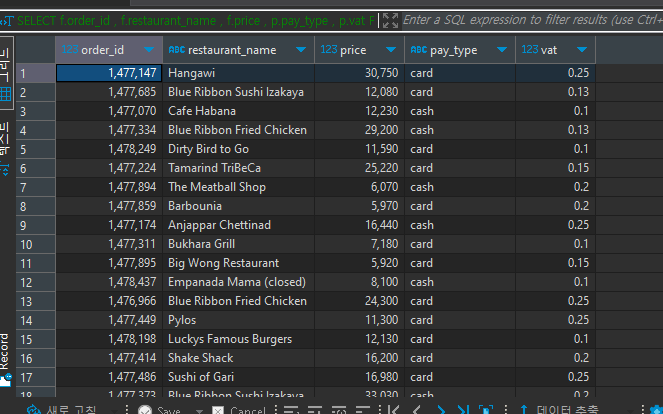Click the fetch page size icon in the bottom toolbar

click(x=486, y=410)
